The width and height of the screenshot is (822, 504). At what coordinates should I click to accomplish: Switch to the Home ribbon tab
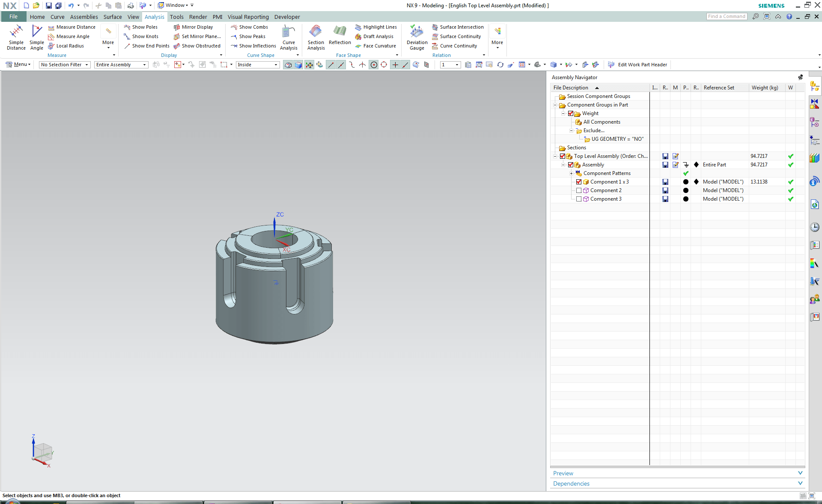pos(37,17)
